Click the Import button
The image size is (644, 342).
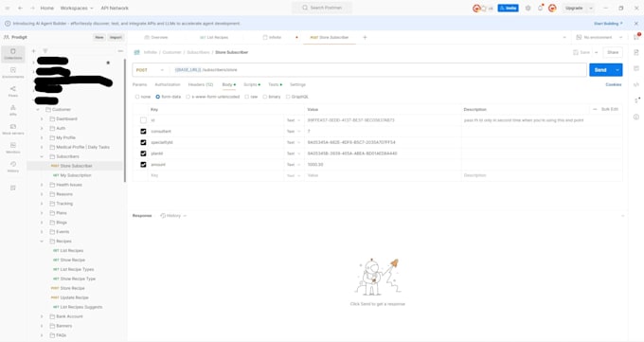[116, 37]
